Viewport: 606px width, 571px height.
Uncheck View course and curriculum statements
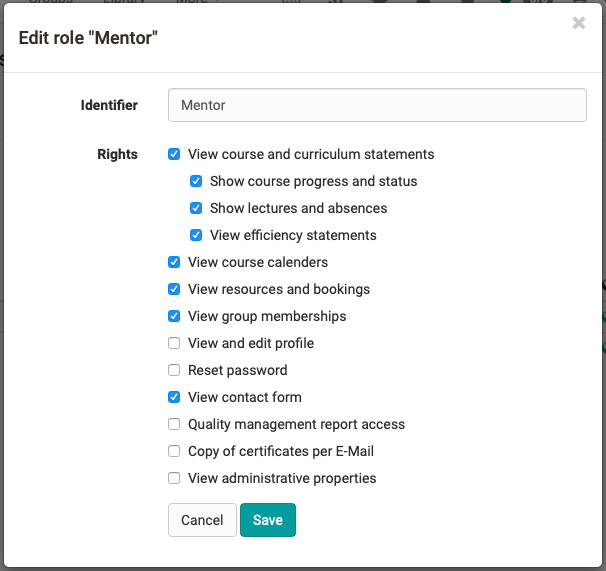[x=174, y=155]
